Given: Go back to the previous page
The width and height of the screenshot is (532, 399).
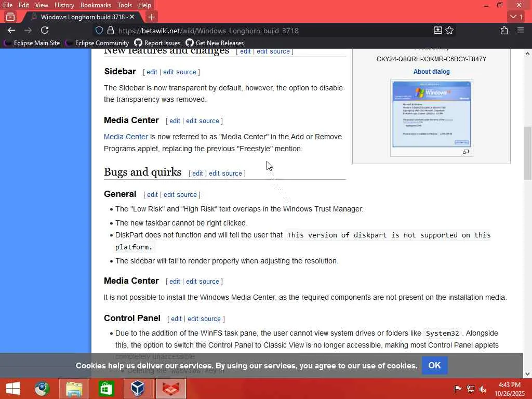Looking at the screenshot, I should (x=11, y=30).
